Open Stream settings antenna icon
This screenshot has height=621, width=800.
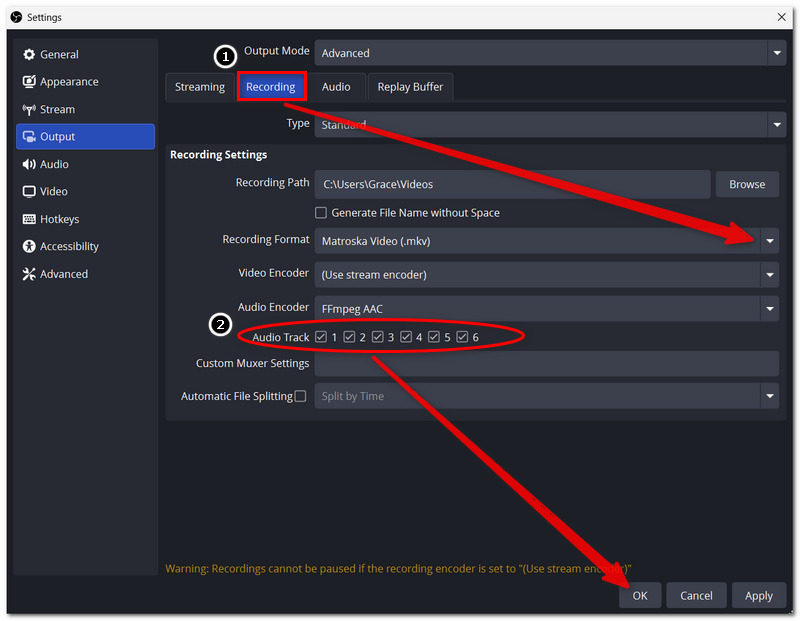pyautogui.click(x=29, y=109)
